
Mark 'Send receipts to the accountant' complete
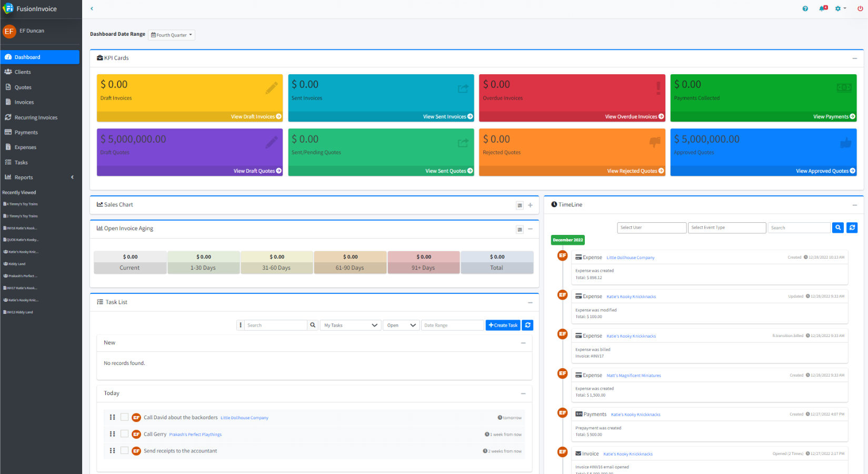click(x=125, y=451)
